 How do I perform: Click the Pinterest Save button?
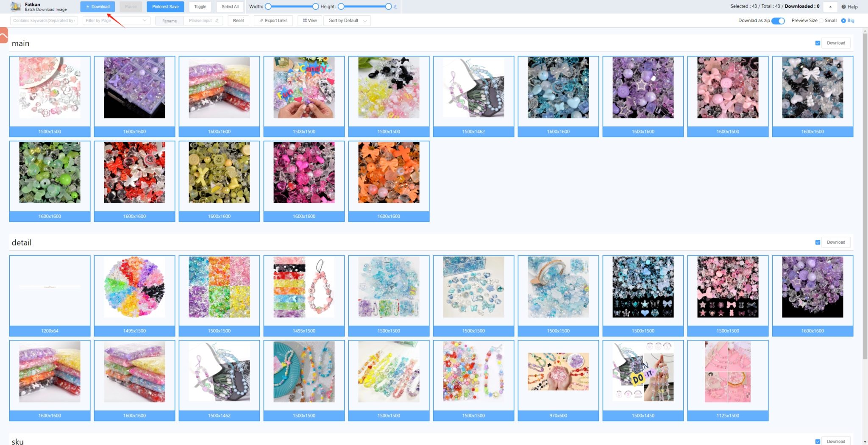[x=165, y=6]
